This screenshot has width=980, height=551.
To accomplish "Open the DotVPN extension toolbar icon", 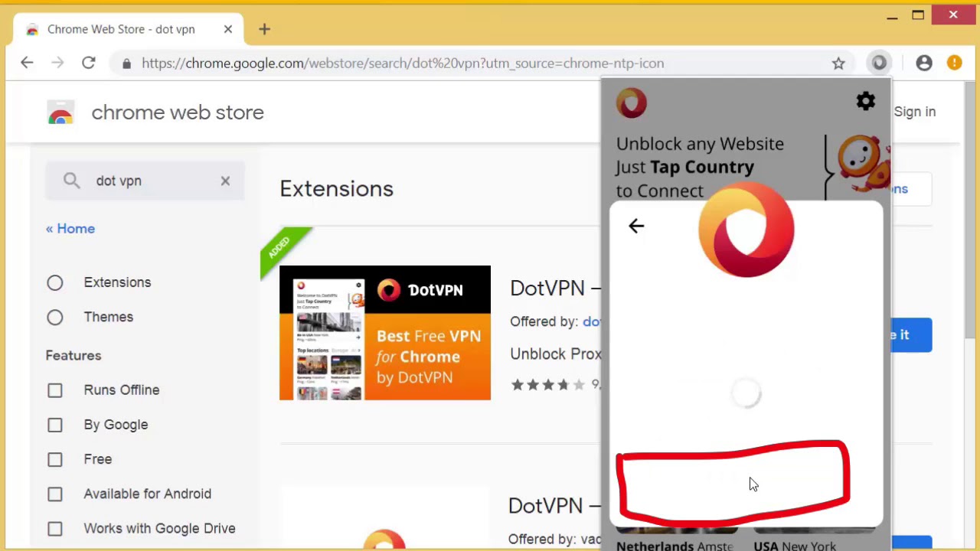I will point(879,63).
